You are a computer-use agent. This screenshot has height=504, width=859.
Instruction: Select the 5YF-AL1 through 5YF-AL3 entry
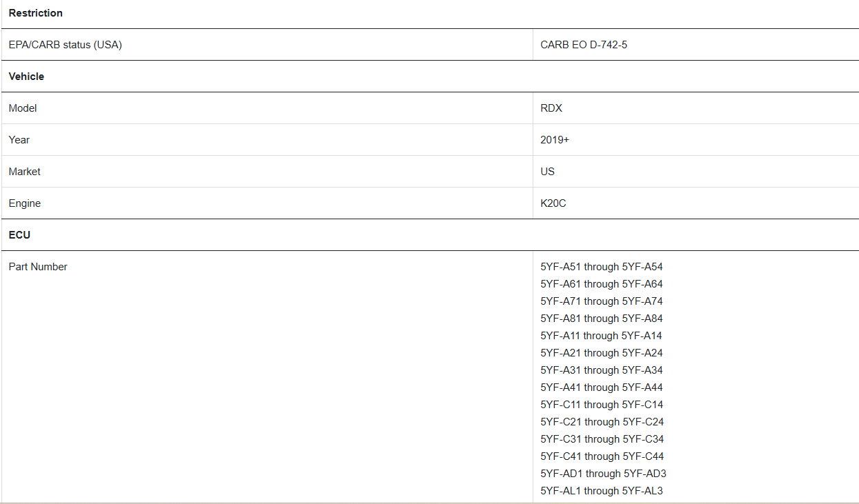click(x=602, y=491)
